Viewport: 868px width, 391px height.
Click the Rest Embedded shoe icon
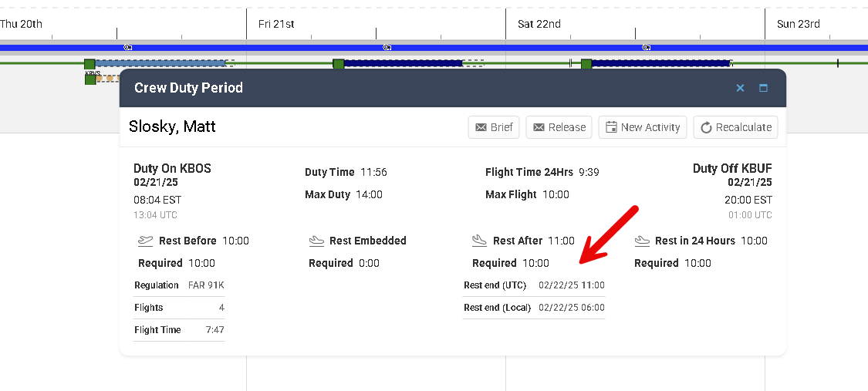click(316, 241)
